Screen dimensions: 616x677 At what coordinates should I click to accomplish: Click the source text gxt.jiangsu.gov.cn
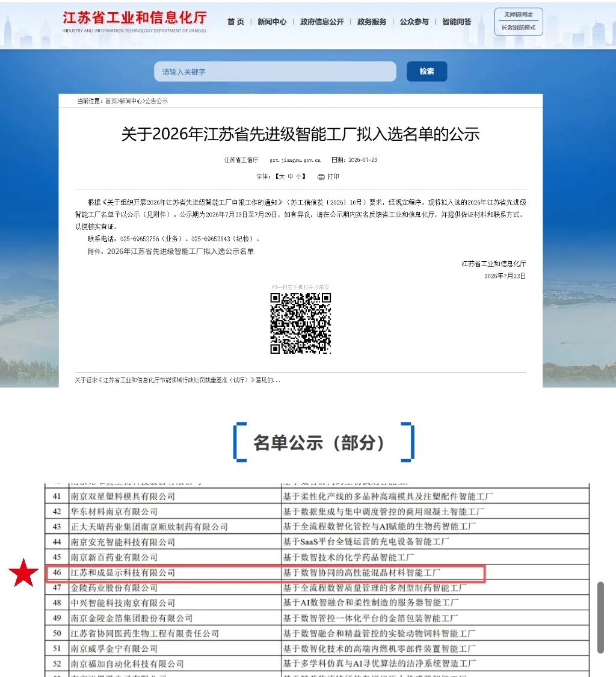[x=295, y=160]
